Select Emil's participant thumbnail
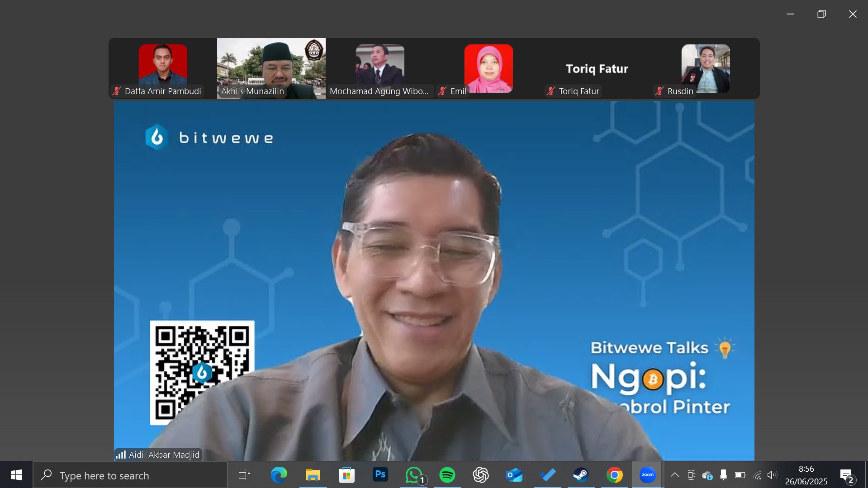Viewport: 868px width, 488px height. (x=489, y=68)
